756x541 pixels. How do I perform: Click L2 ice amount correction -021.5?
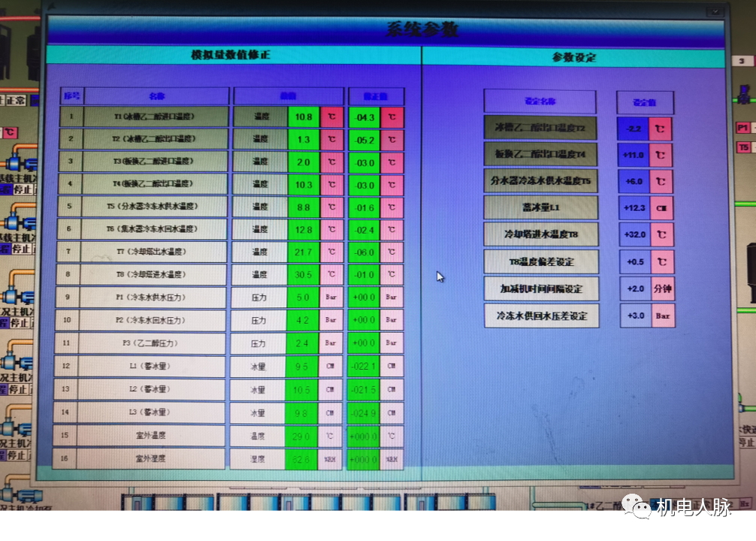pos(364,390)
